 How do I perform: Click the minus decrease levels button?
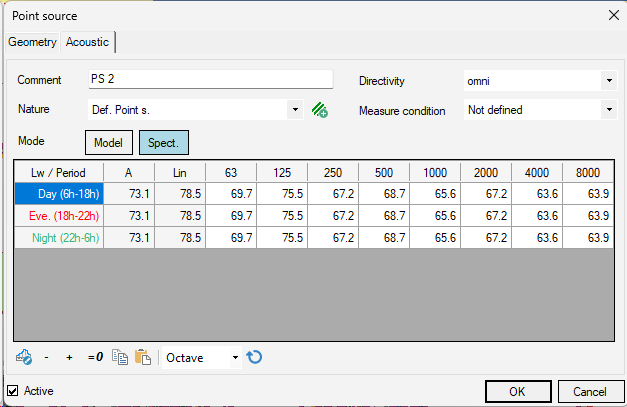(47, 357)
